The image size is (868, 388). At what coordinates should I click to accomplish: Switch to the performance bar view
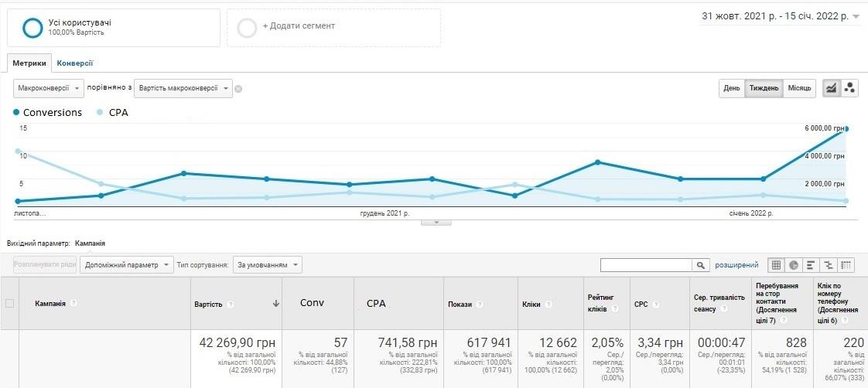tap(811, 265)
